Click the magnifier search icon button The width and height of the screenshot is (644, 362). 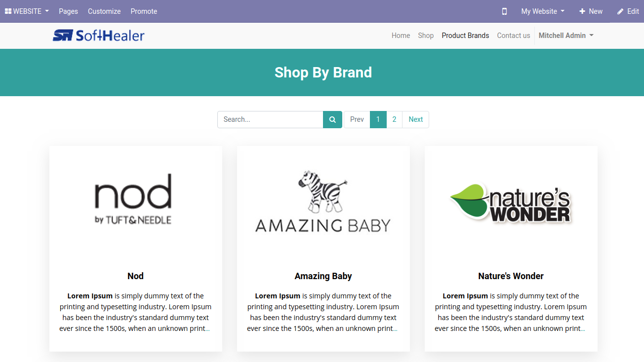click(332, 119)
